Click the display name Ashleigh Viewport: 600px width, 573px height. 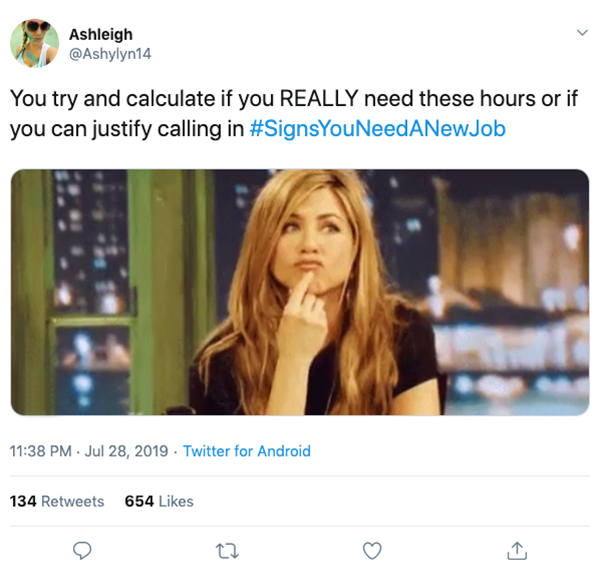100,34
